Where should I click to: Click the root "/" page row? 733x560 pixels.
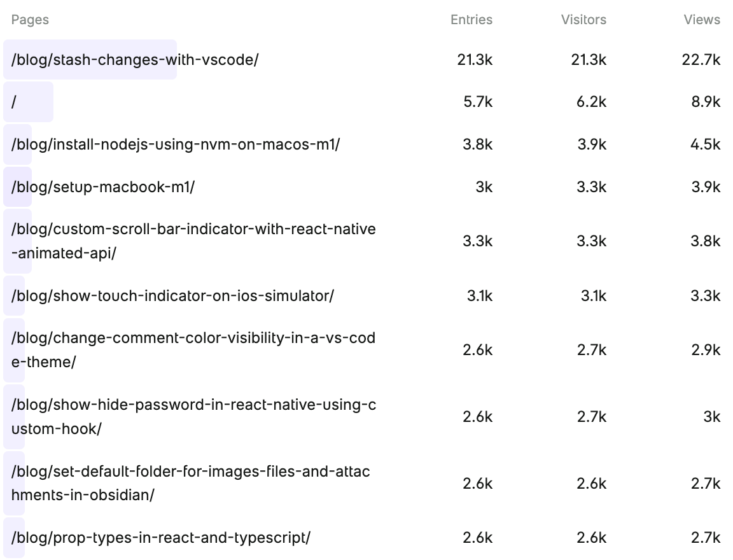coord(14,102)
